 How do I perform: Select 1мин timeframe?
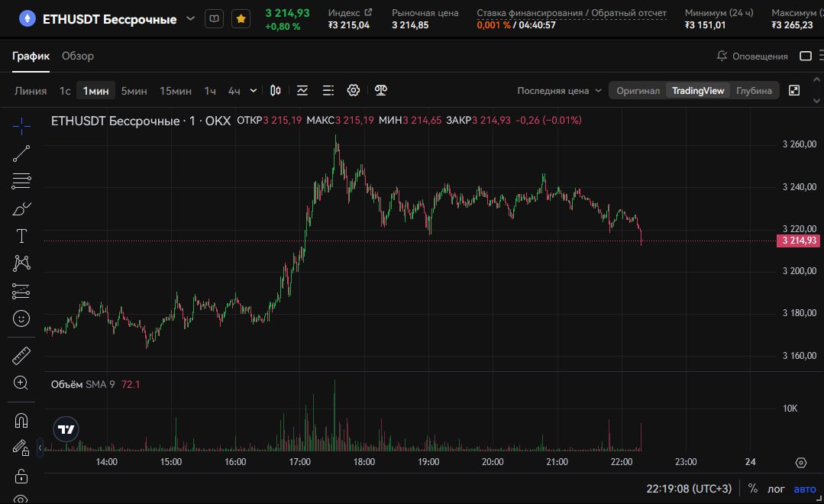coord(95,91)
